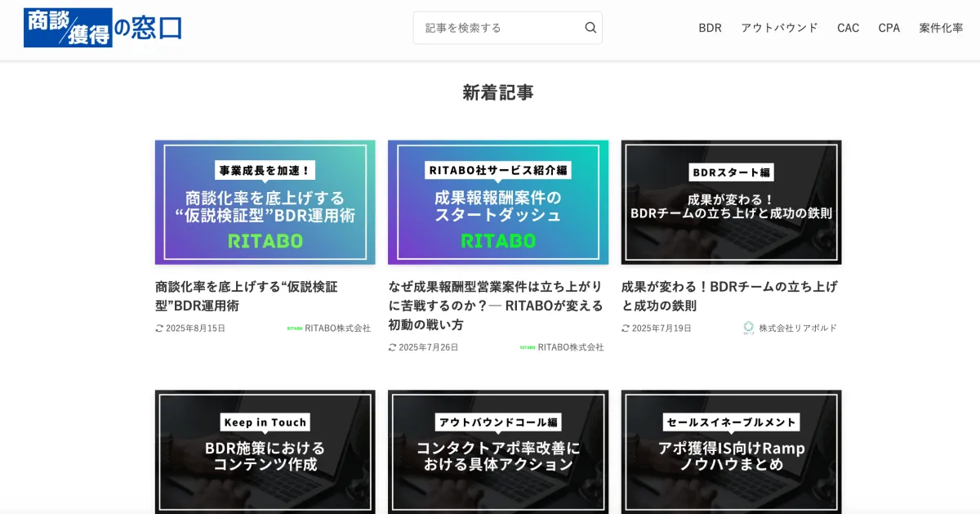The image size is (980, 514).
Task: Open the CPA navigation link
Action: (x=889, y=28)
